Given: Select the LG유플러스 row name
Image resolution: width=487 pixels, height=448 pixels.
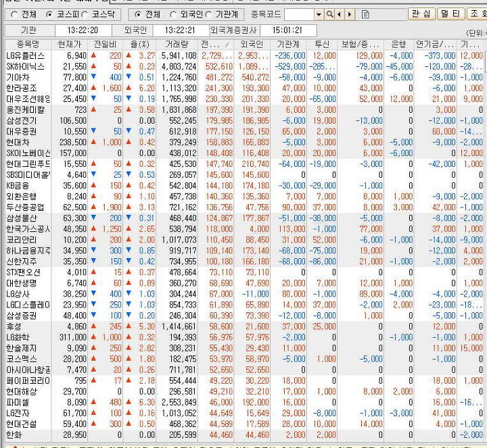Looking at the screenshot, I should coord(26,56).
